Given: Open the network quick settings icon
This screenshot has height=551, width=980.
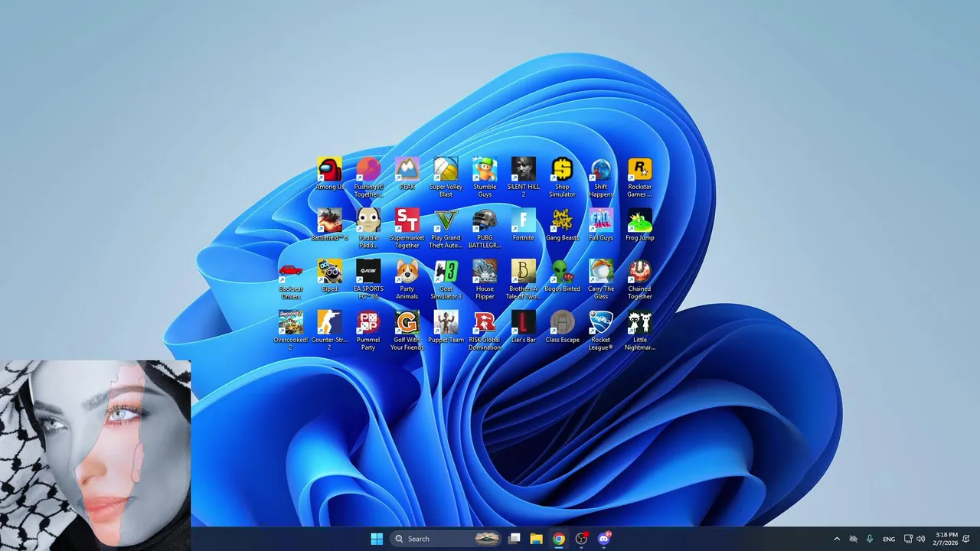Looking at the screenshot, I should click(908, 539).
